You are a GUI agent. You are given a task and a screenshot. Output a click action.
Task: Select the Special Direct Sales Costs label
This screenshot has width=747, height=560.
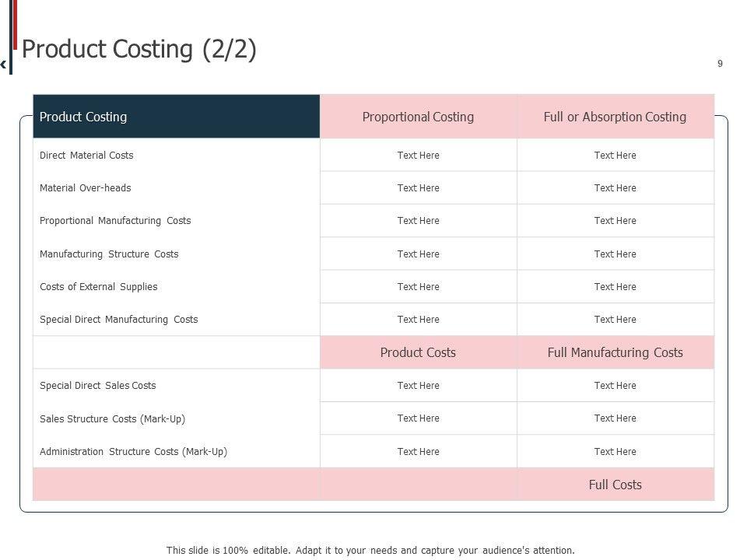(98, 386)
